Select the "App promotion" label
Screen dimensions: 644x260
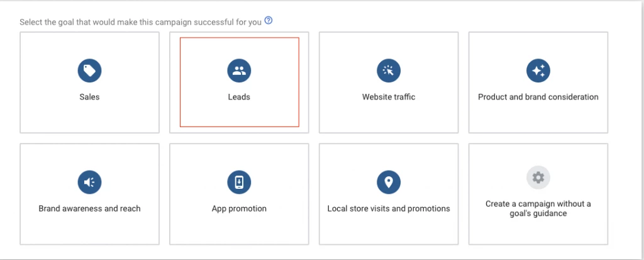coord(239,208)
